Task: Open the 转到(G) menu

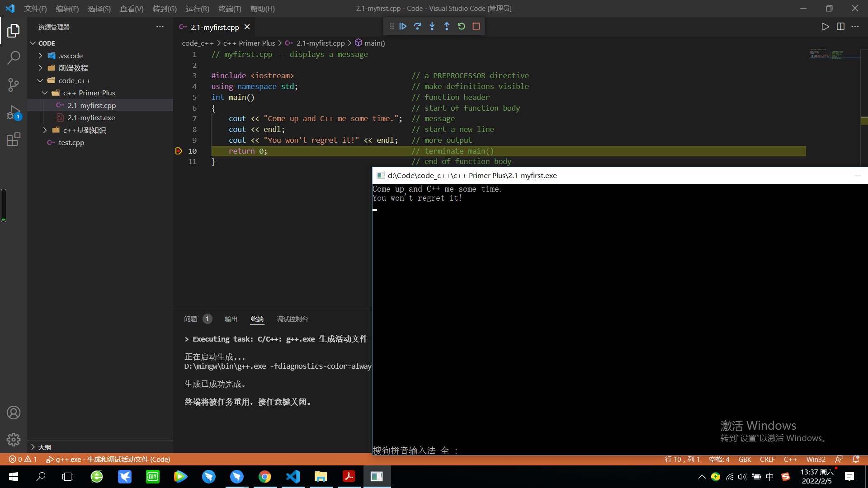Action: 165,9
